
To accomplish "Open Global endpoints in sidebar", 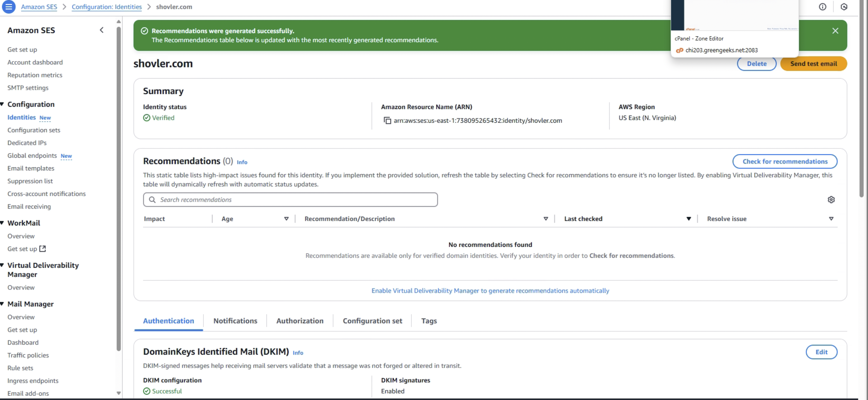I will 32,156.
